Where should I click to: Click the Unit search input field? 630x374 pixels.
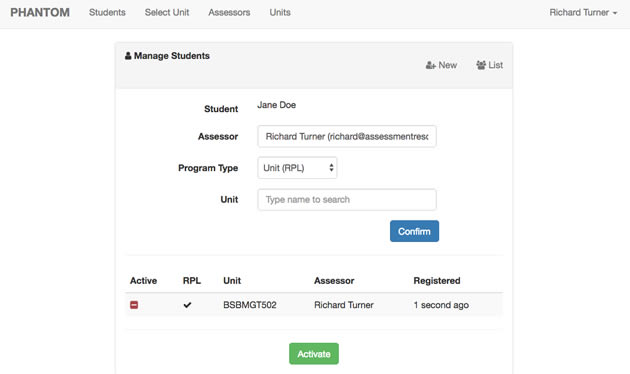(347, 200)
